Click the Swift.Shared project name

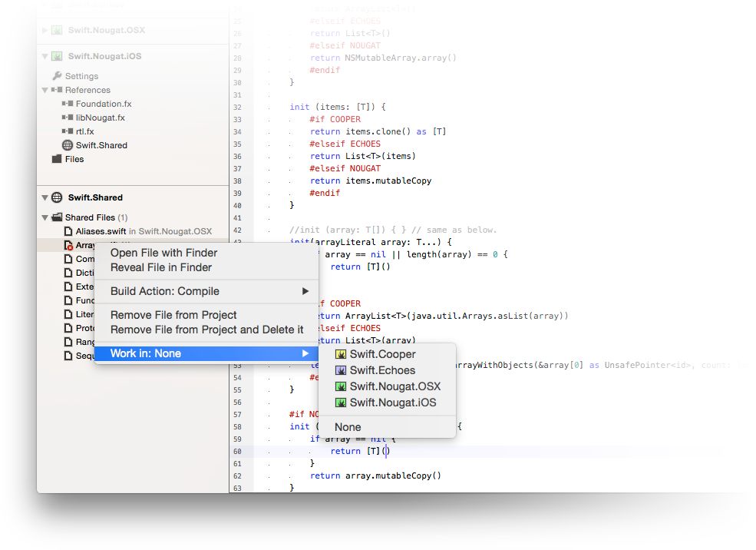(x=95, y=197)
